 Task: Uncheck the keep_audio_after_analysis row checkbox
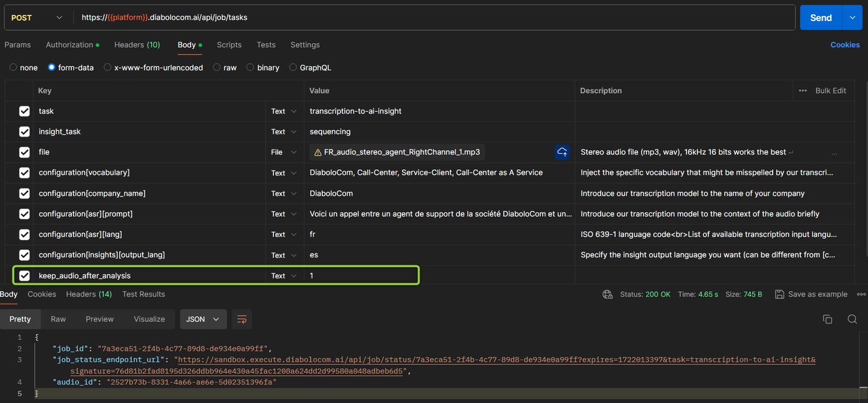[x=24, y=276]
